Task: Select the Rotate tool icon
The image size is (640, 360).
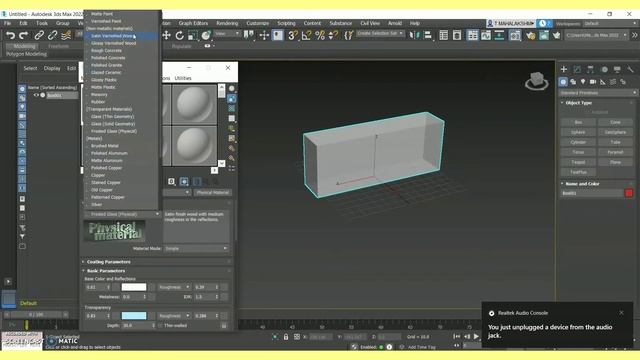Action: tap(180, 36)
